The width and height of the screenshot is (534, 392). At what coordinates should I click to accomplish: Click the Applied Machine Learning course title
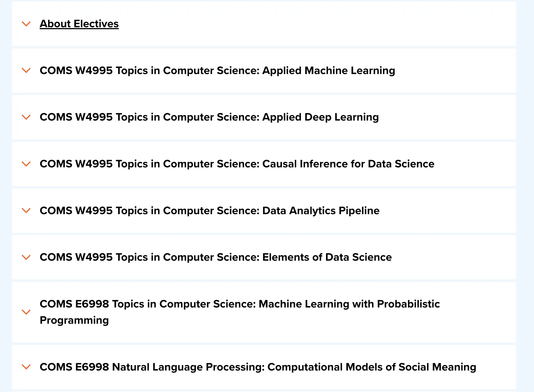click(x=217, y=70)
